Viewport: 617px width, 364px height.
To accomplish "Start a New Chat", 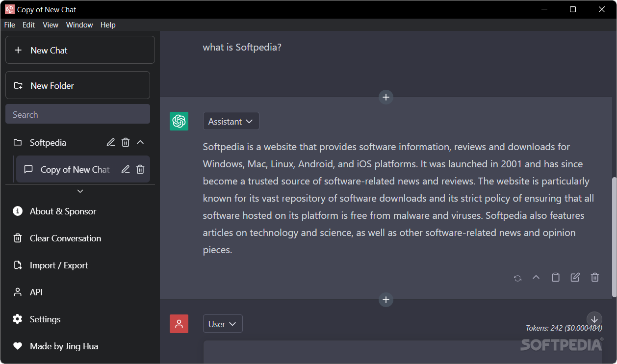I will (x=80, y=50).
